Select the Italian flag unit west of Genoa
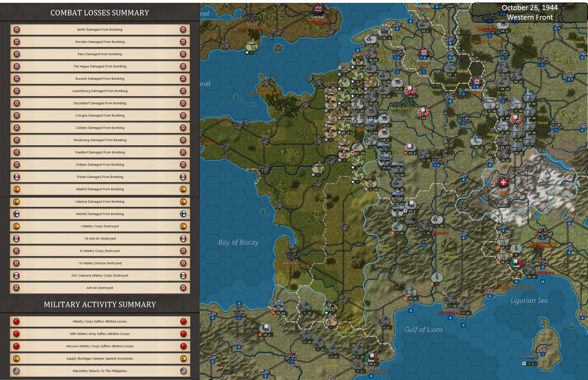The height and width of the screenshot is (380, 588). click(516, 264)
